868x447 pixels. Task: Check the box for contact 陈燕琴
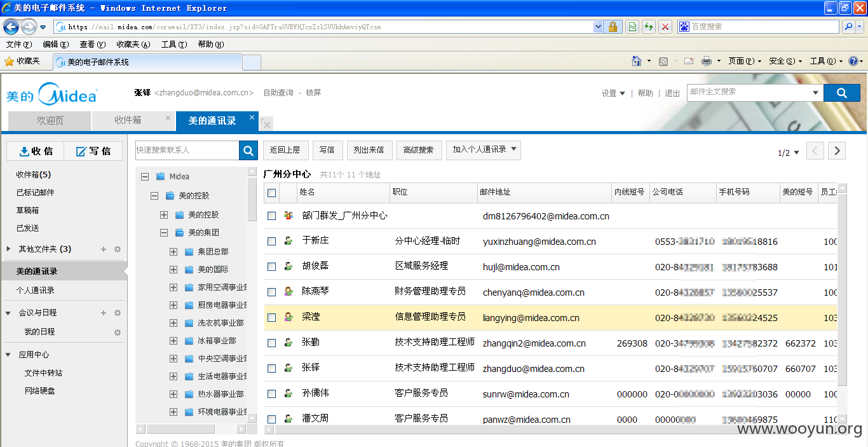[x=272, y=292]
